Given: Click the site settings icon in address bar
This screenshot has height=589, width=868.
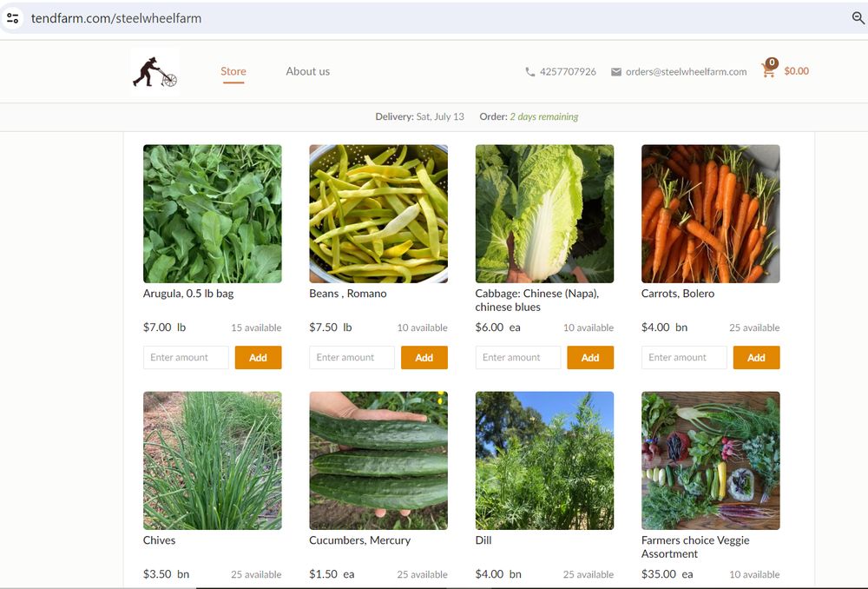Looking at the screenshot, I should [13, 17].
